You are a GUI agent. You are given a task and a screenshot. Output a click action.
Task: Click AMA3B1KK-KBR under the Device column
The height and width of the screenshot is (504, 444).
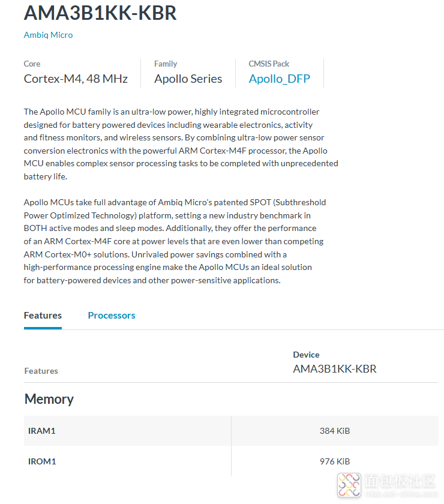[x=334, y=369]
